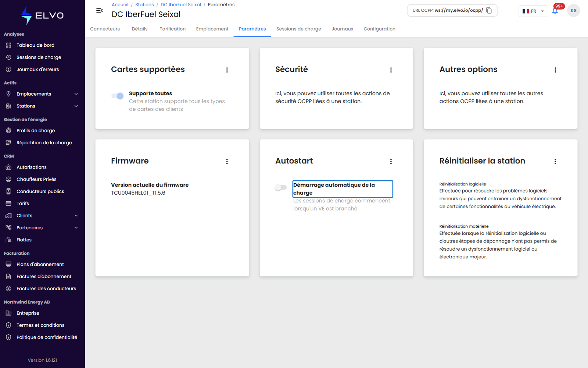588x368 pixels.
Task: Click the Sessions de charge sidebar icon
Action: point(8,57)
